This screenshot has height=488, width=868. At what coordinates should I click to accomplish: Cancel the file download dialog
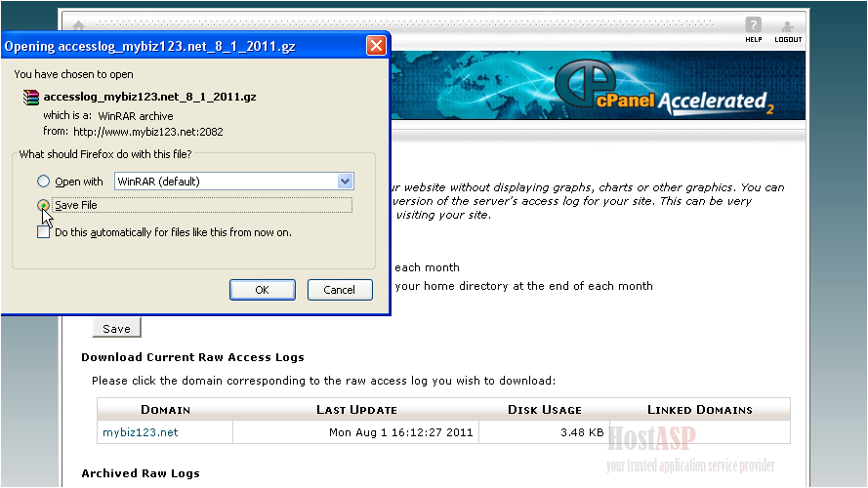(x=339, y=290)
